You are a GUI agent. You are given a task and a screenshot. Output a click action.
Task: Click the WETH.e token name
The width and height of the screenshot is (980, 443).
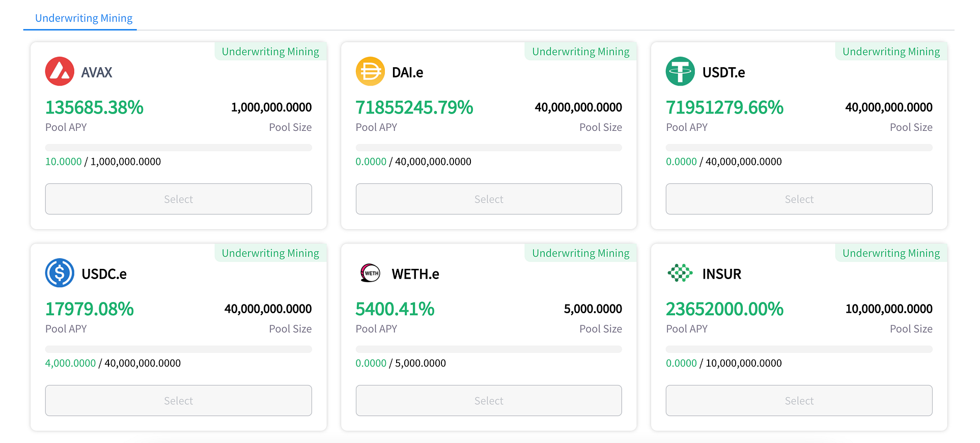tap(415, 274)
